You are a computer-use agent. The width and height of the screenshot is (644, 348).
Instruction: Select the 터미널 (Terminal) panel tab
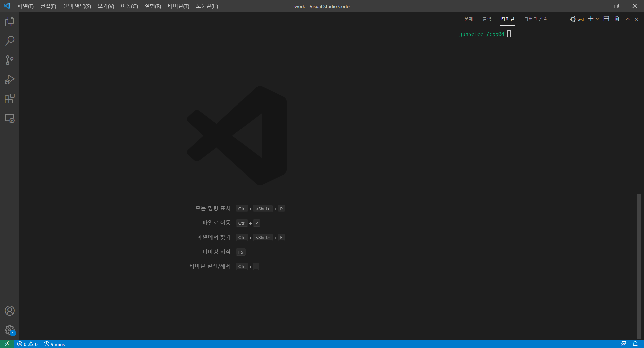pos(508,19)
